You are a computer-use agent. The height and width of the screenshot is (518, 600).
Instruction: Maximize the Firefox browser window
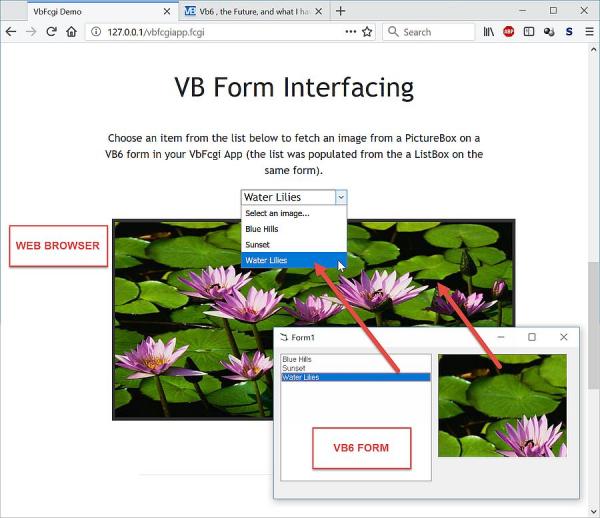553,11
